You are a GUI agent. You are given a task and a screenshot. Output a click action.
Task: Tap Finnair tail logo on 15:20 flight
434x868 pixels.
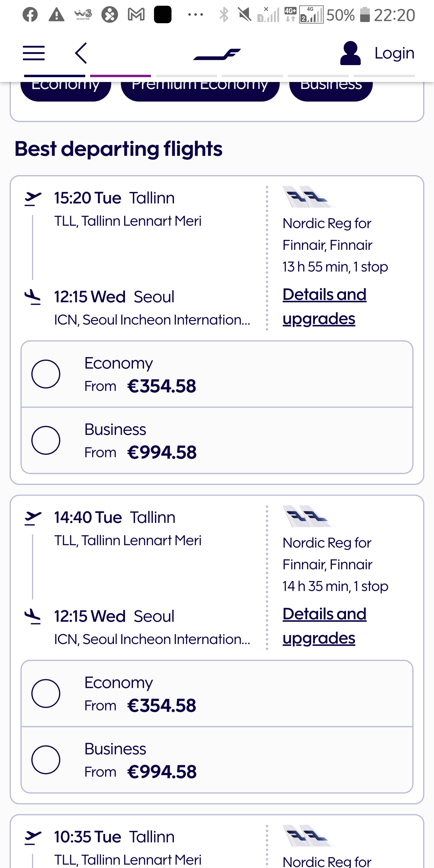(309, 197)
